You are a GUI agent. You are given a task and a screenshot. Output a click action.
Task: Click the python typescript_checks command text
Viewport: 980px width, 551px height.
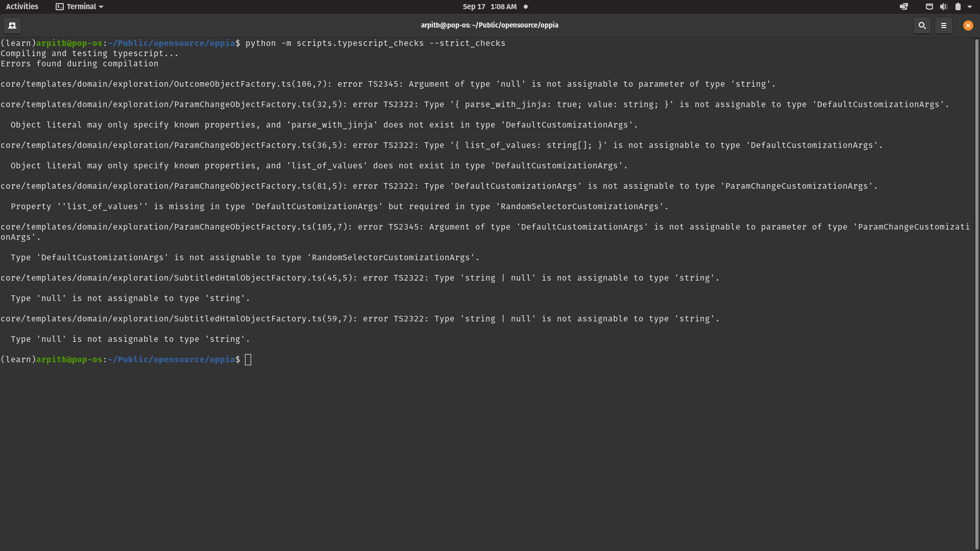coord(375,43)
